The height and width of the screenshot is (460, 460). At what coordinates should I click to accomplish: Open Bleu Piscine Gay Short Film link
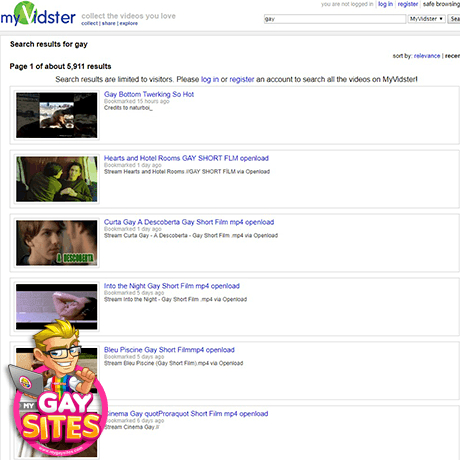[169, 350]
